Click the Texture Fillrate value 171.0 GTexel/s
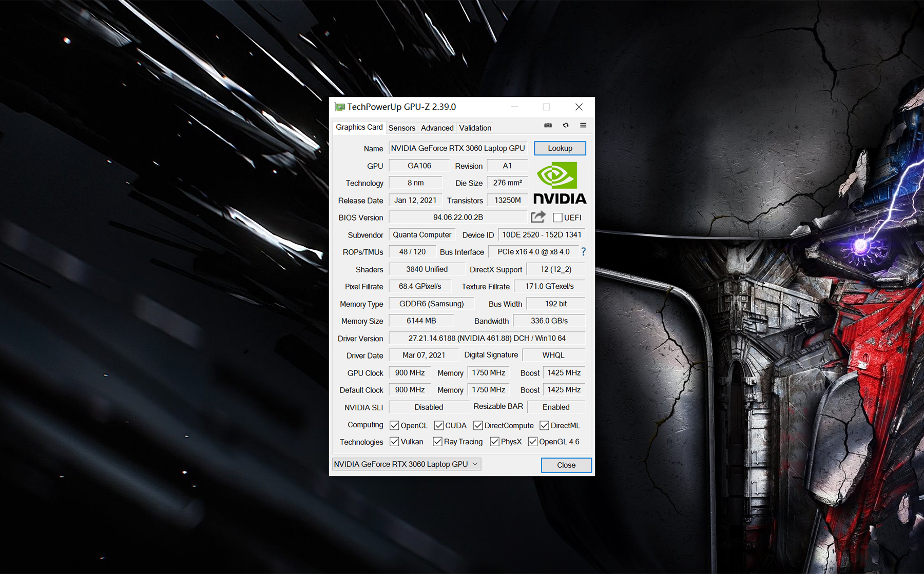This screenshot has width=924, height=574. point(549,286)
